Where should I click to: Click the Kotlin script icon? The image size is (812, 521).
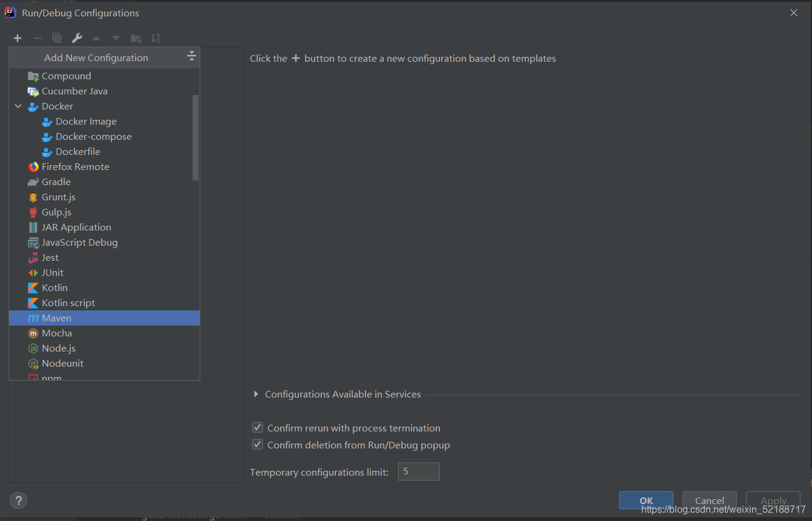(x=33, y=303)
